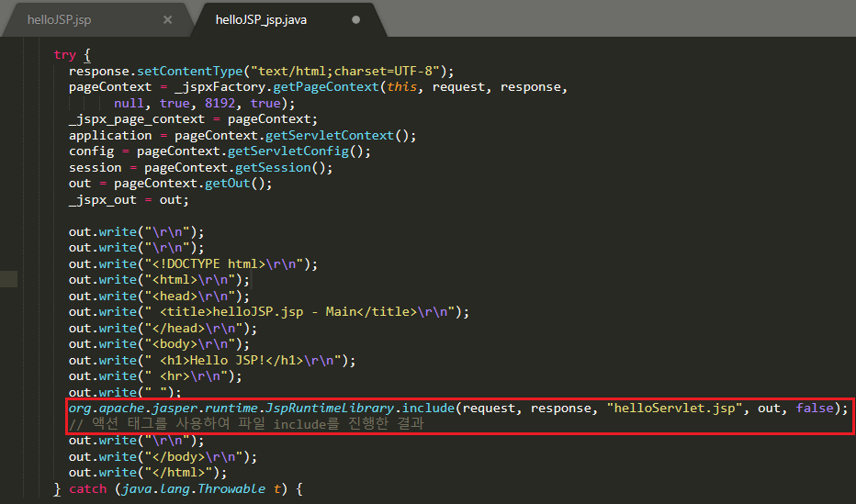Click the out.write "<head>" line
Screen dimensions: 856x504
[x=159, y=297]
